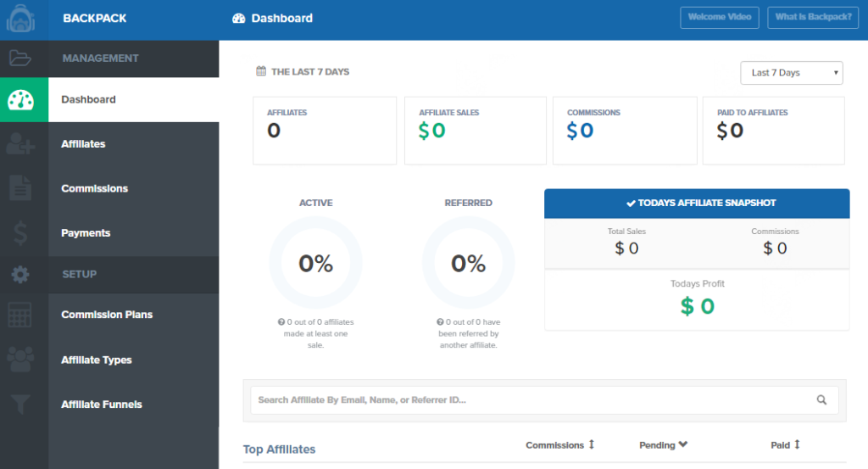
Task: Click the snapshot Commissions $0 value
Action: click(775, 248)
